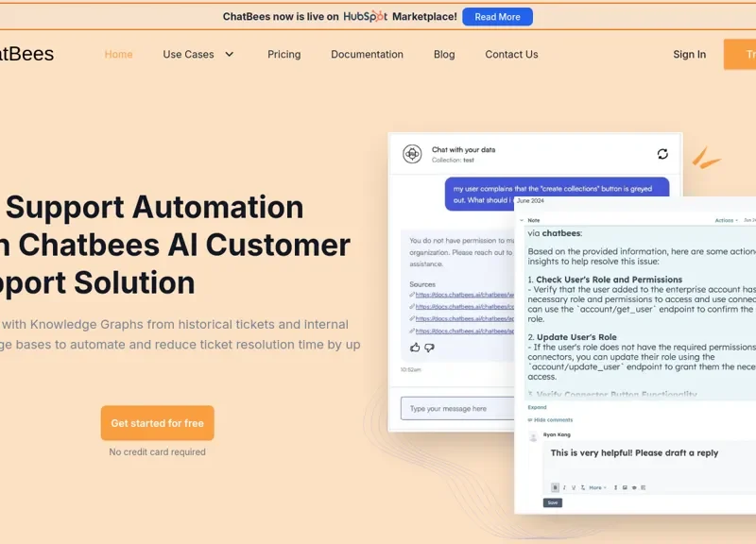756x544 pixels.
Task: Open the Actions dropdown in the note
Action: click(725, 220)
